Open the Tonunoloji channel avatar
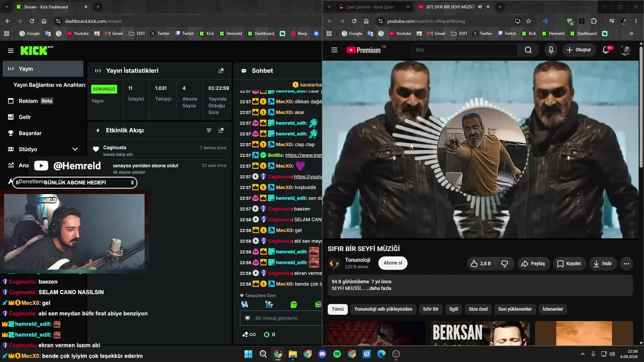The width and height of the screenshot is (644, 362). (335, 263)
